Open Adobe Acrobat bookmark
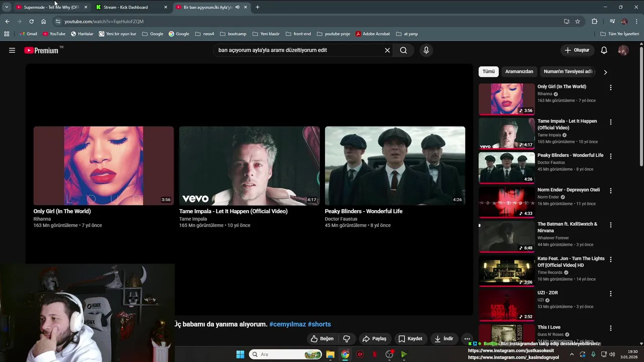The image size is (644, 362). click(x=373, y=34)
